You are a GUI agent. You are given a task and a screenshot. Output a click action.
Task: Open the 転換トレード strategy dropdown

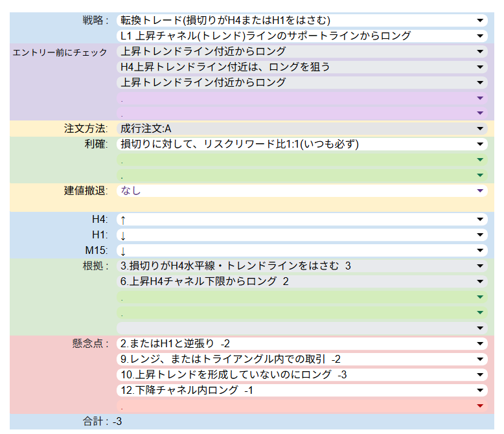point(302,20)
